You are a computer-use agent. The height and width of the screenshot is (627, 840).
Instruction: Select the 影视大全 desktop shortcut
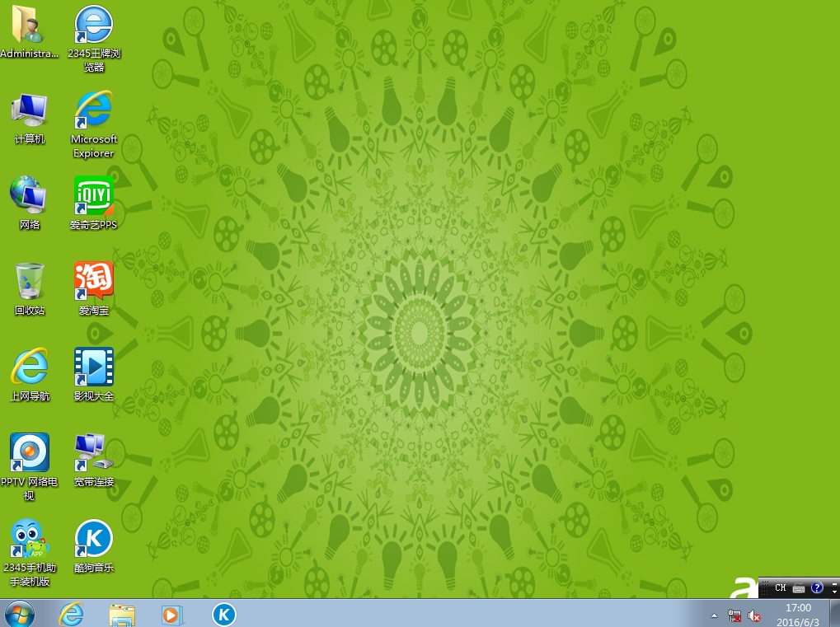pyautogui.click(x=94, y=375)
